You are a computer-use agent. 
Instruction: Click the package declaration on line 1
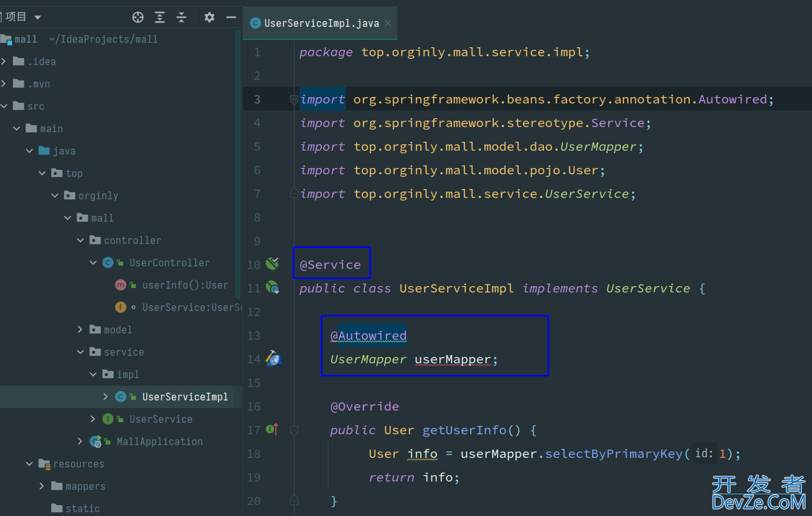point(445,52)
